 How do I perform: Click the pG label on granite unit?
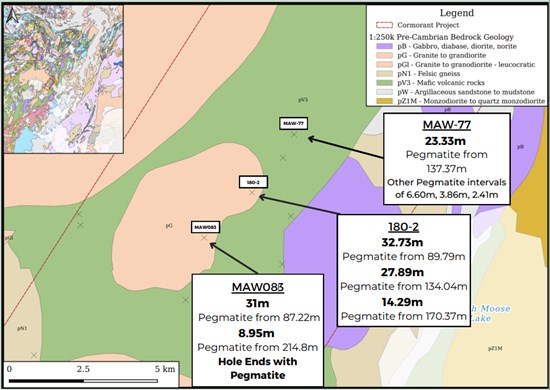[169, 226]
